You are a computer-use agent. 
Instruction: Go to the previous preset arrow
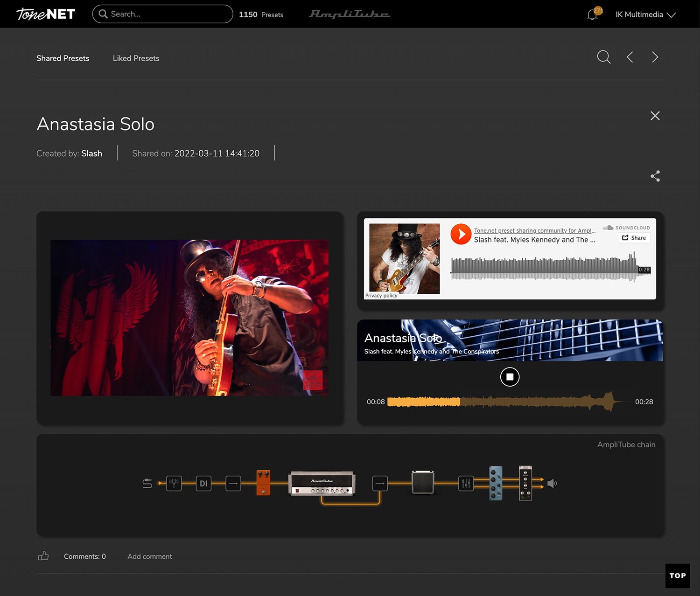630,57
